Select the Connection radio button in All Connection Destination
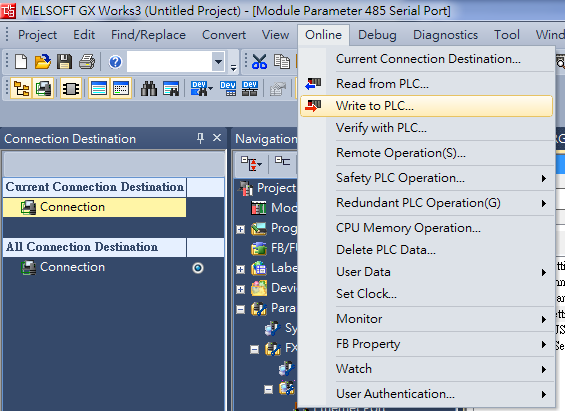This screenshot has height=411, width=565. click(x=198, y=268)
